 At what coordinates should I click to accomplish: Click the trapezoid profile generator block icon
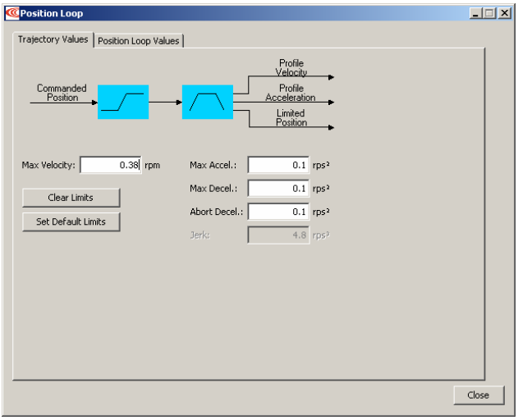(208, 102)
